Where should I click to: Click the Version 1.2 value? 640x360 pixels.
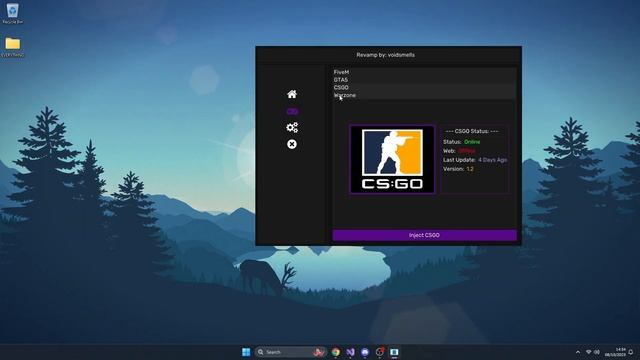click(470, 169)
